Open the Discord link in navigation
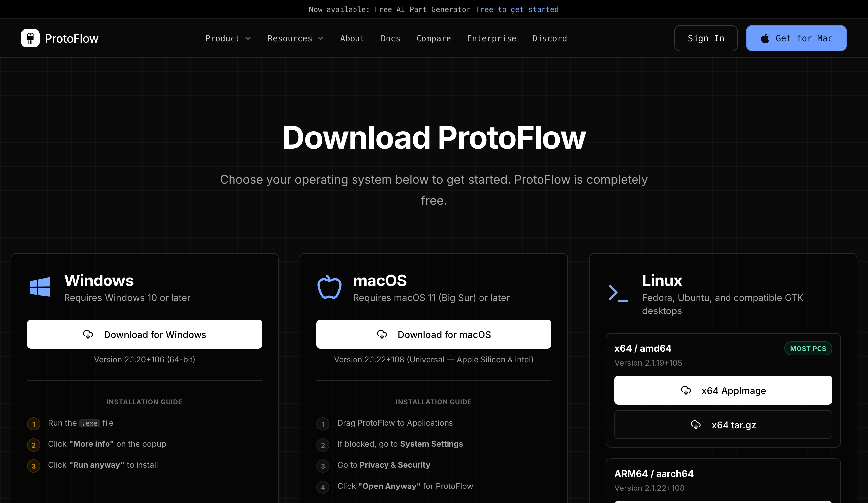 [549, 38]
